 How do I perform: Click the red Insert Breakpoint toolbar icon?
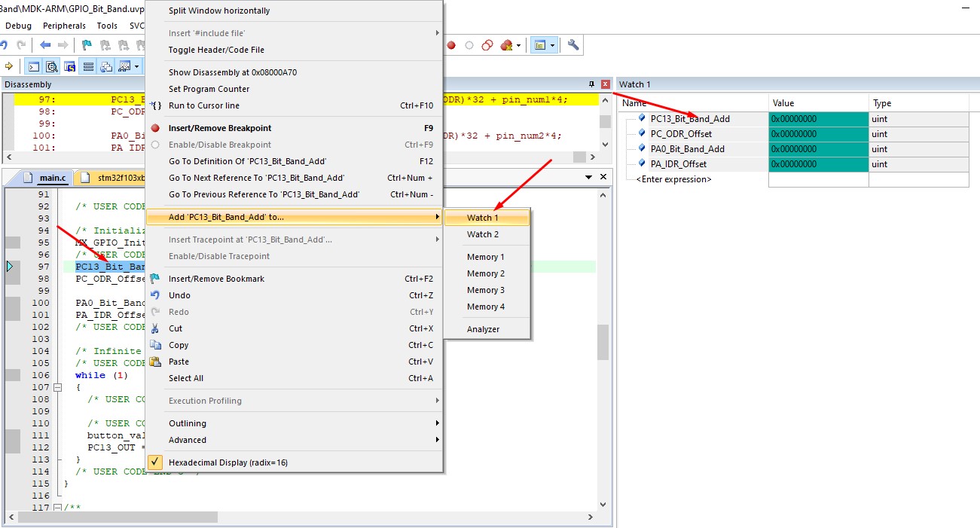click(451, 45)
